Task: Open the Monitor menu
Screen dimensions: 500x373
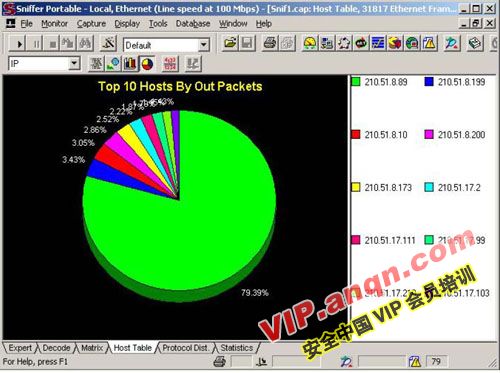Action: pos(54,24)
